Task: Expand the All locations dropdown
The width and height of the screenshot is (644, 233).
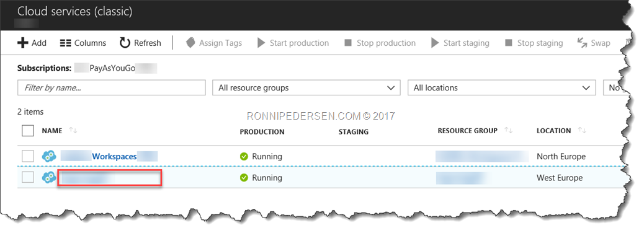Action: tap(501, 88)
